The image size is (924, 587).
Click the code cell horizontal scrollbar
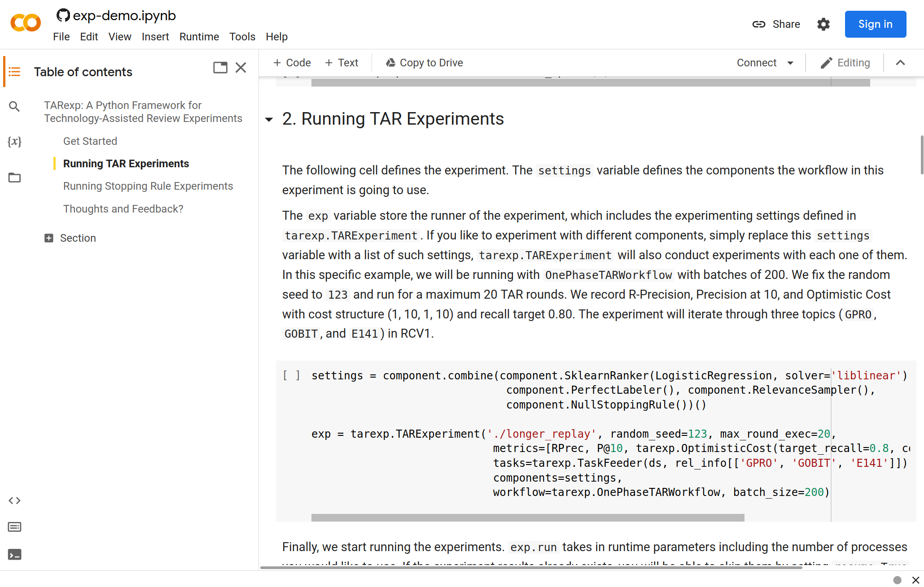[x=527, y=517]
